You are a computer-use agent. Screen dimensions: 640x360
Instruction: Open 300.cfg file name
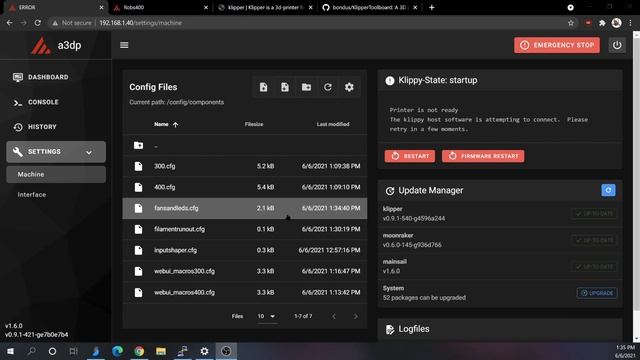(x=164, y=166)
